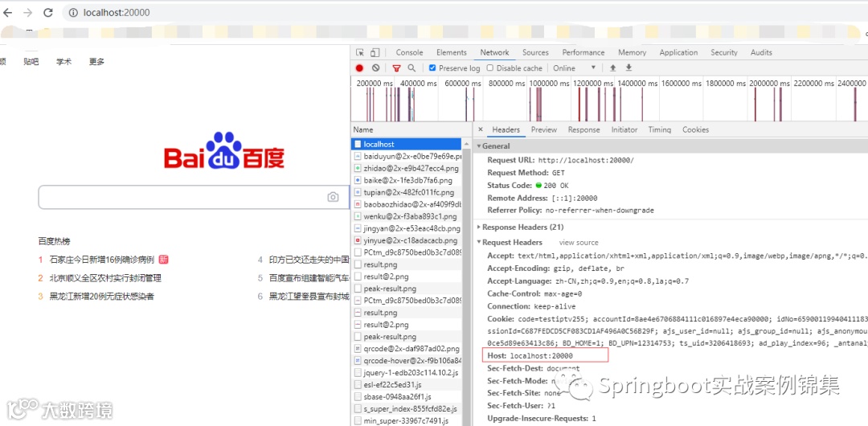Click the network timeline overview at 1000000 ms
The height and width of the screenshot is (426, 868).
(549, 83)
